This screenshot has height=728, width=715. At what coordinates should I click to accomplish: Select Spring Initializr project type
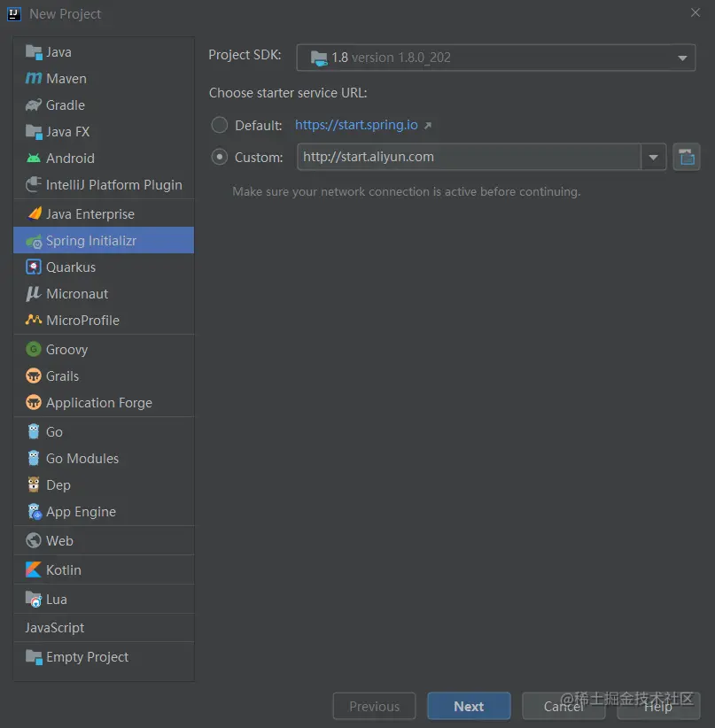click(x=104, y=241)
